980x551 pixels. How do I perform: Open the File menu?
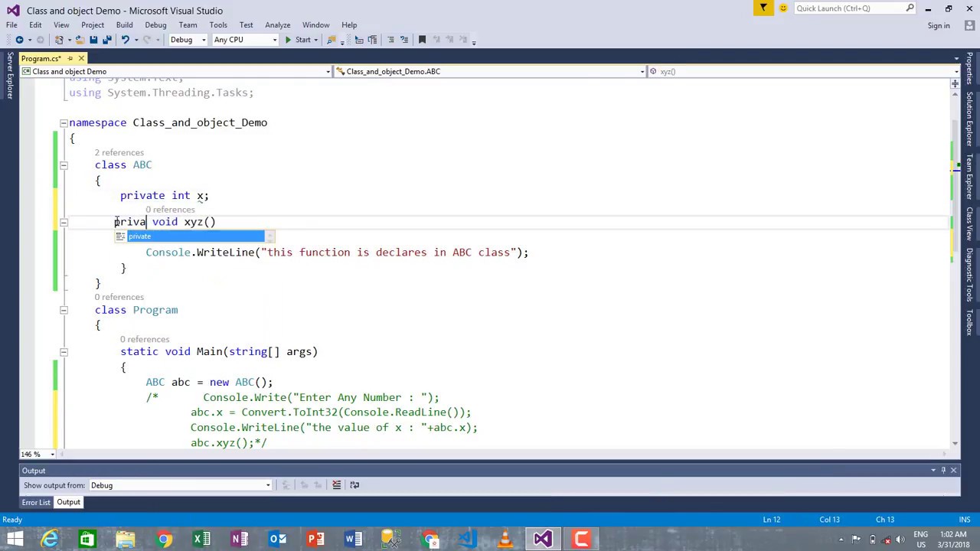11,24
